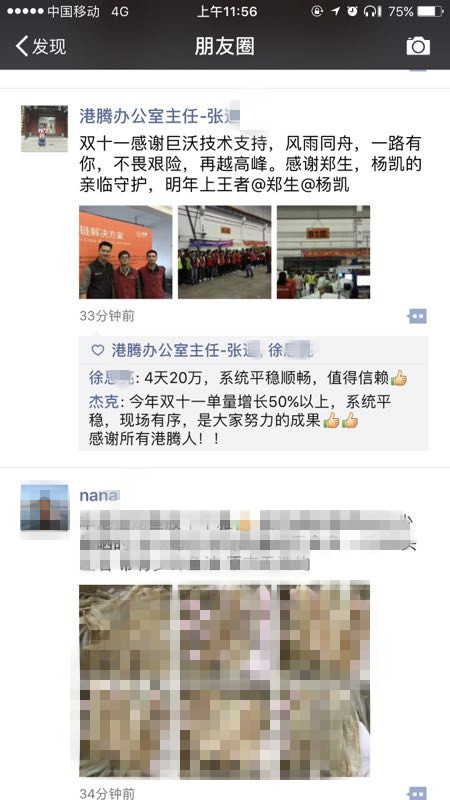
Task: Tap the camera icon to post
Action: click(x=418, y=46)
